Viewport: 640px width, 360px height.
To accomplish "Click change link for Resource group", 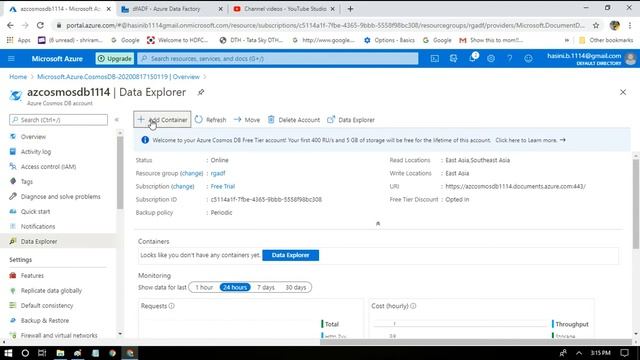I will (x=191, y=173).
